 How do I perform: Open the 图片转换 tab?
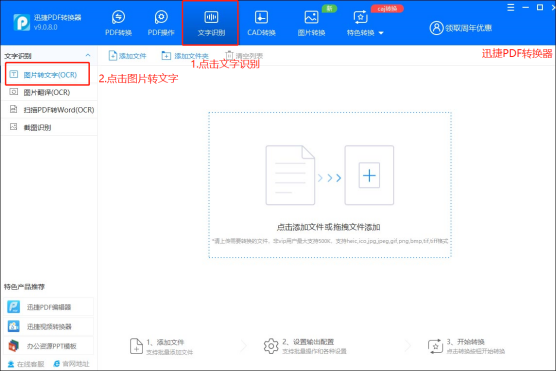311,23
